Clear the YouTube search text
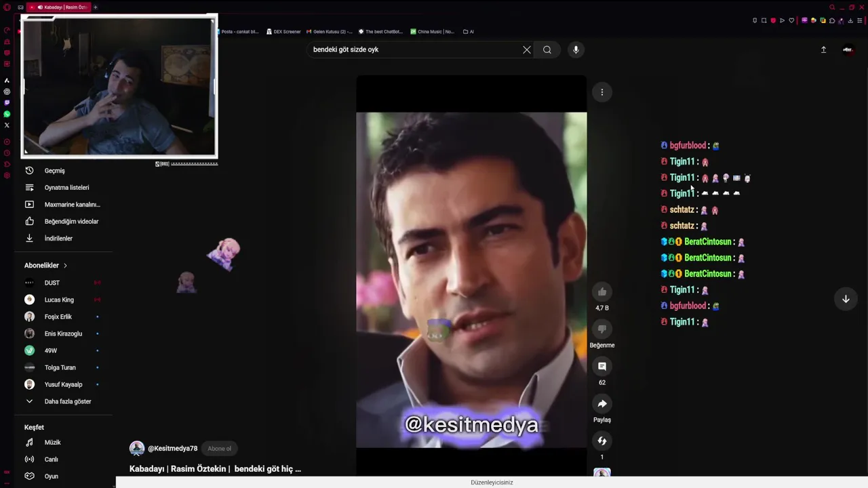 (x=527, y=49)
